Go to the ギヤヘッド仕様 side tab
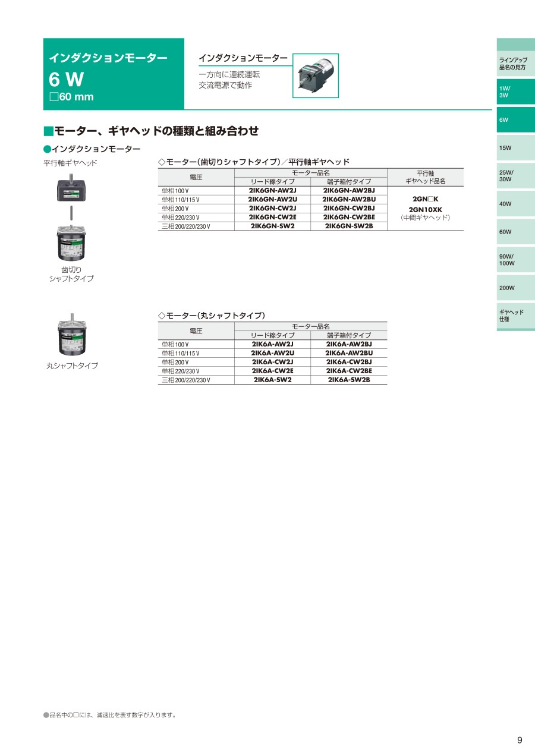This screenshot has width=535, height=756. tap(515, 316)
